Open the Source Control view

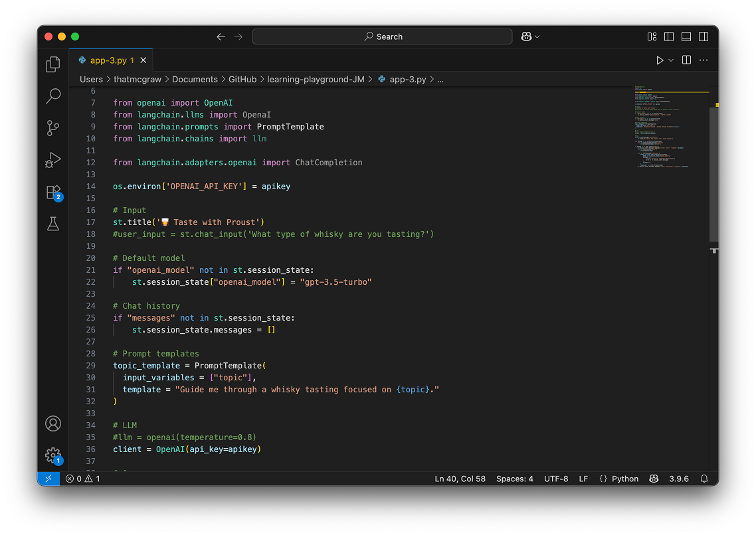[x=53, y=128]
